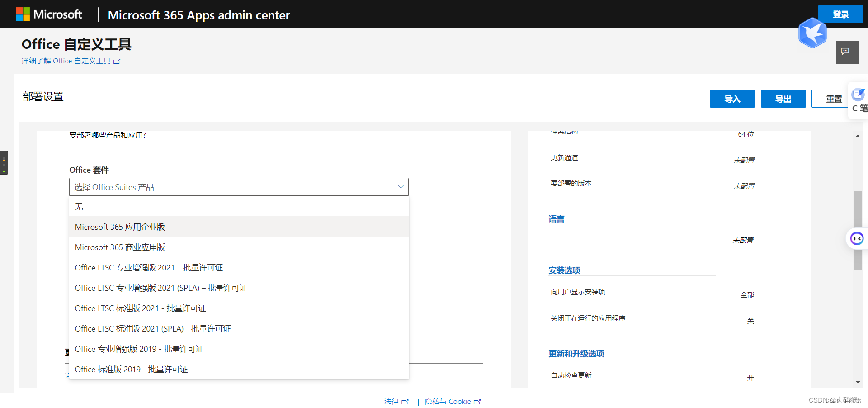Click the 语言 section heading
This screenshot has width=868, height=408.
[x=557, y=219]
